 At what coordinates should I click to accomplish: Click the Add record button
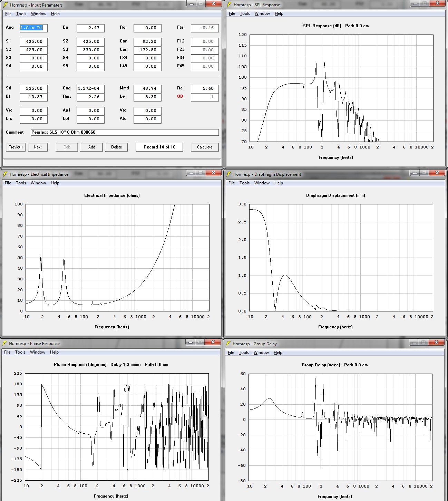91,147
